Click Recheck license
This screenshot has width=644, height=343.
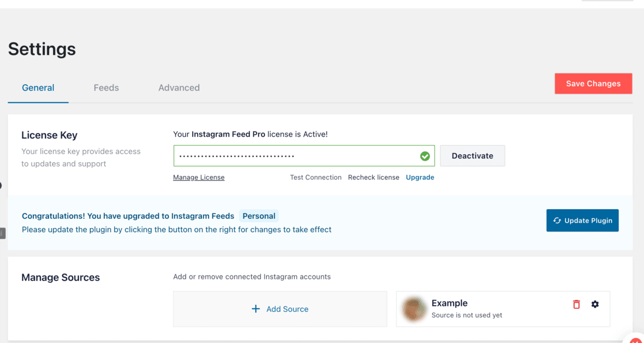click(373, 177)
